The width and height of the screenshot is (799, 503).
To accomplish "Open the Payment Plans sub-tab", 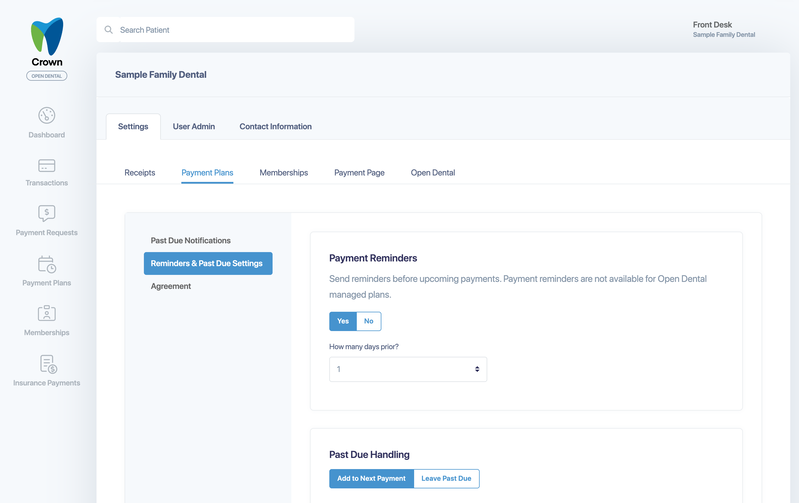I will point(207,173).
